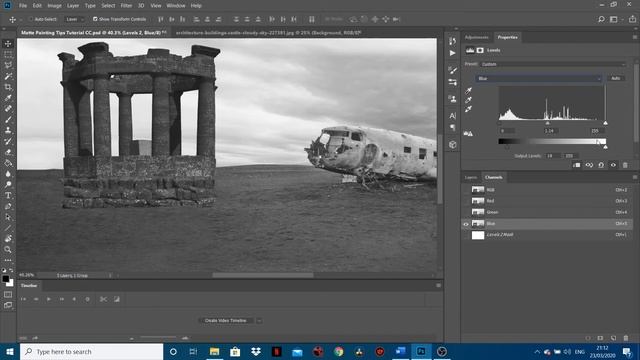640x360 pixels.
Task: Click the midtone input slider under the histogram
Action: coord(547,123)
